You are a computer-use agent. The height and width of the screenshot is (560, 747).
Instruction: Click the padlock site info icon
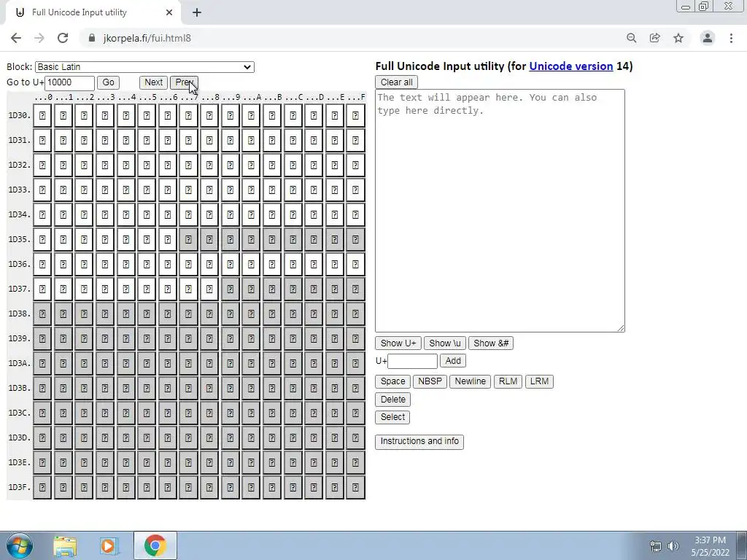click(x=92, y=38)
